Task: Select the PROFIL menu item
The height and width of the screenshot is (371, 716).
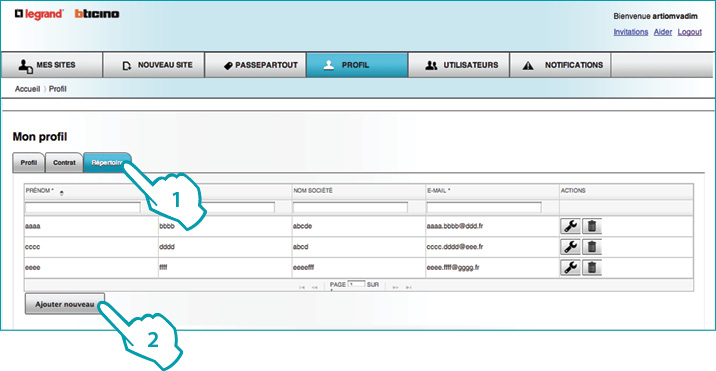Action: 357,65
